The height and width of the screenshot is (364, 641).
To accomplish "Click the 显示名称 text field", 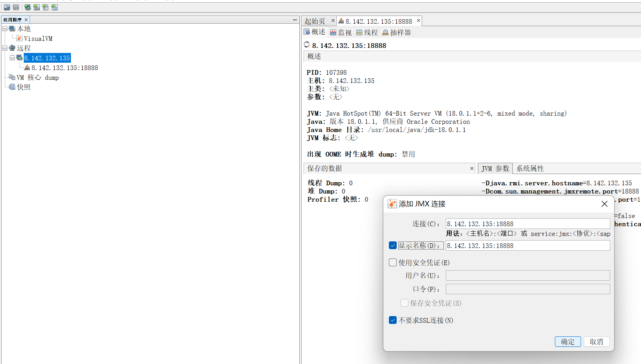I will pos(528,245).
